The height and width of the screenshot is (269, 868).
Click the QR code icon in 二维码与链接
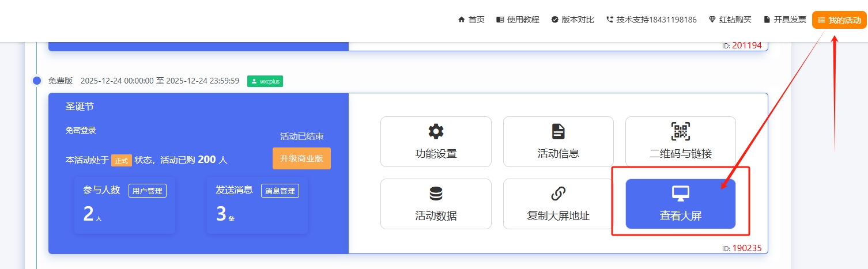[680, 131]
